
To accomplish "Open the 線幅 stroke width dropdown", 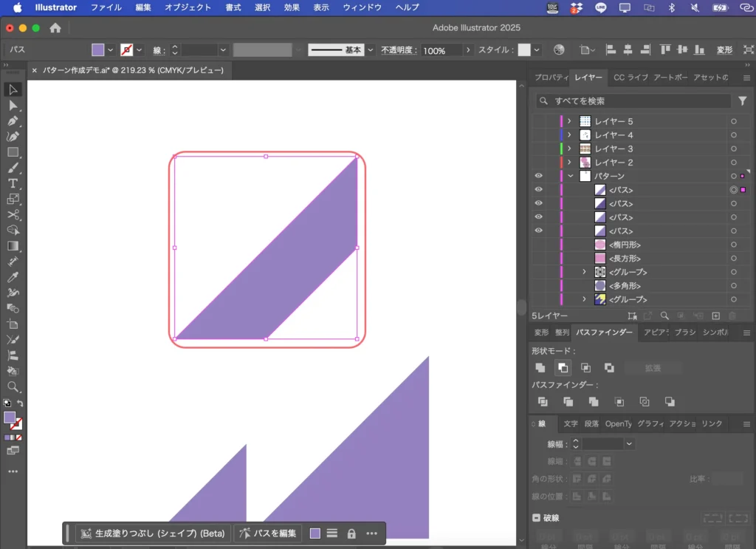I will coord(629,443).
